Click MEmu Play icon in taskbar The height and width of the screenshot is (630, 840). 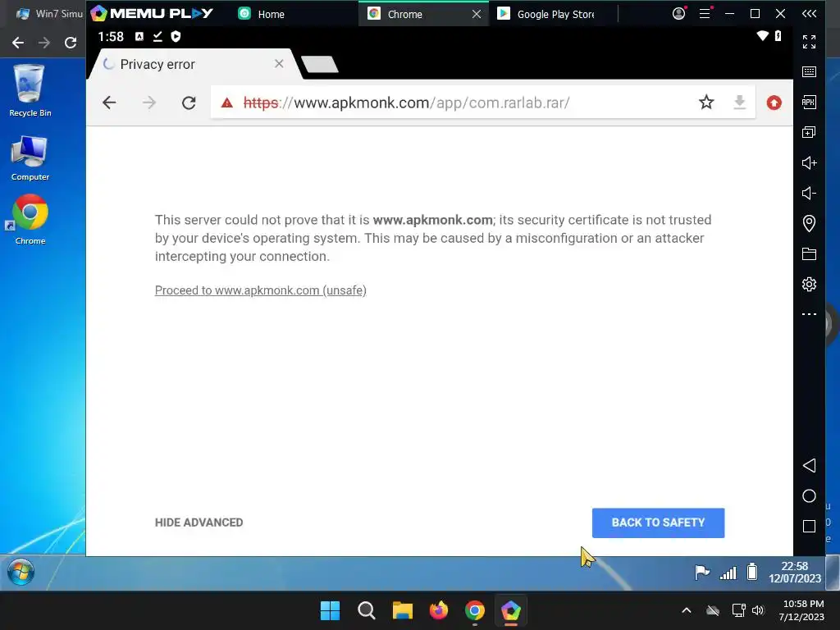point(510,610)
